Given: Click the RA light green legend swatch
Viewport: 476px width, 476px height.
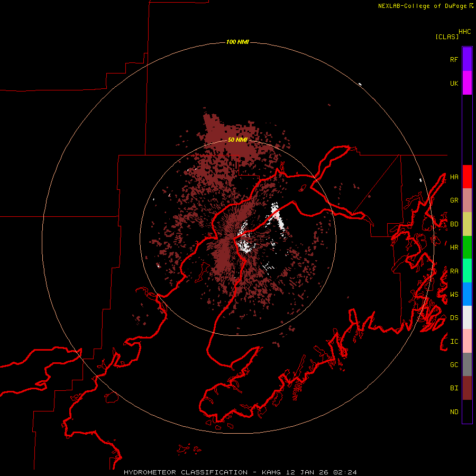Looking at the screenshot, I should pos(467,271).
